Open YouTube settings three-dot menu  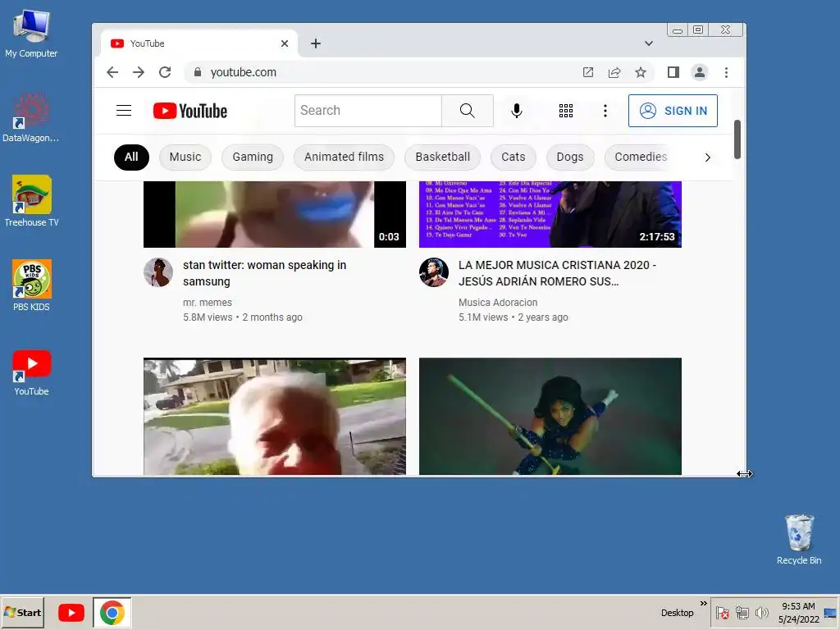(605, 111)
